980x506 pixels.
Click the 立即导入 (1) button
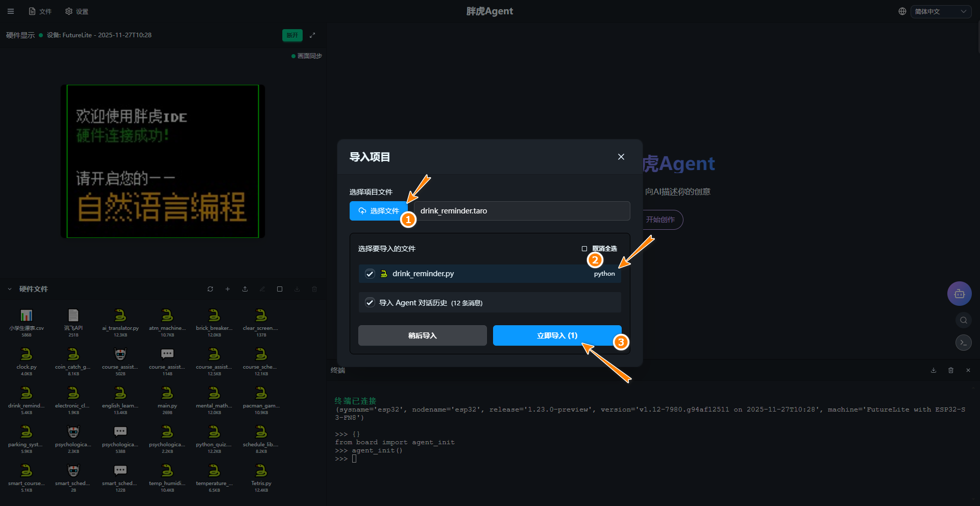coord(557,335)
